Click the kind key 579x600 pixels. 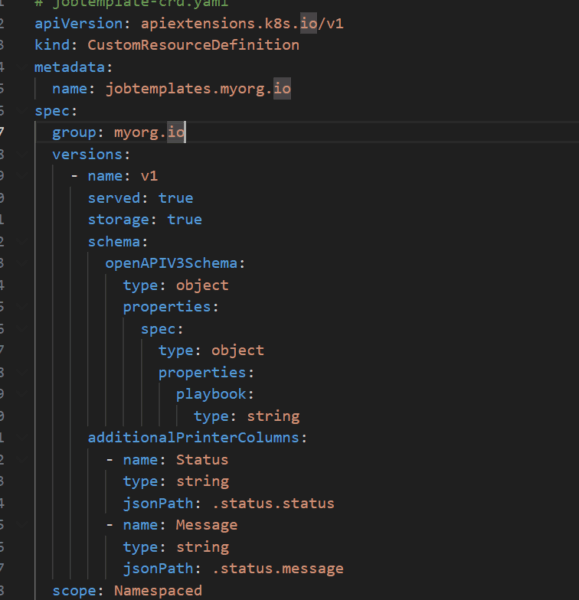(x=52, y=45)
